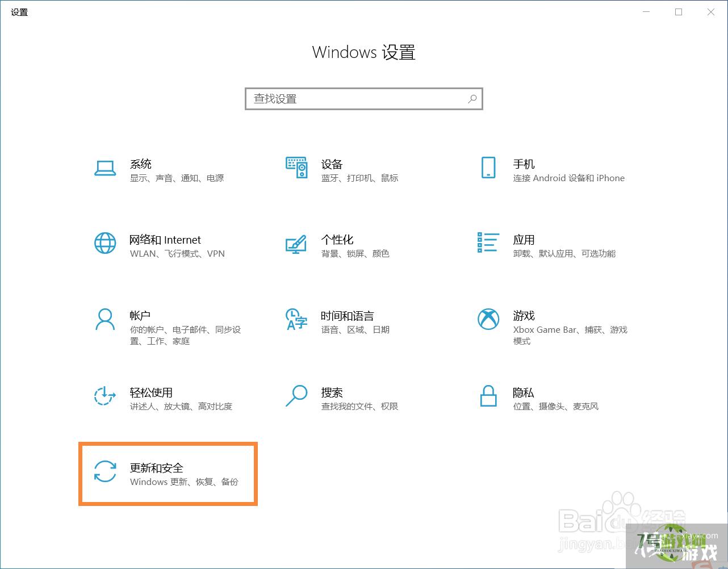
Task: Minimize the 设置 window
Action: (x=646, y=12)
